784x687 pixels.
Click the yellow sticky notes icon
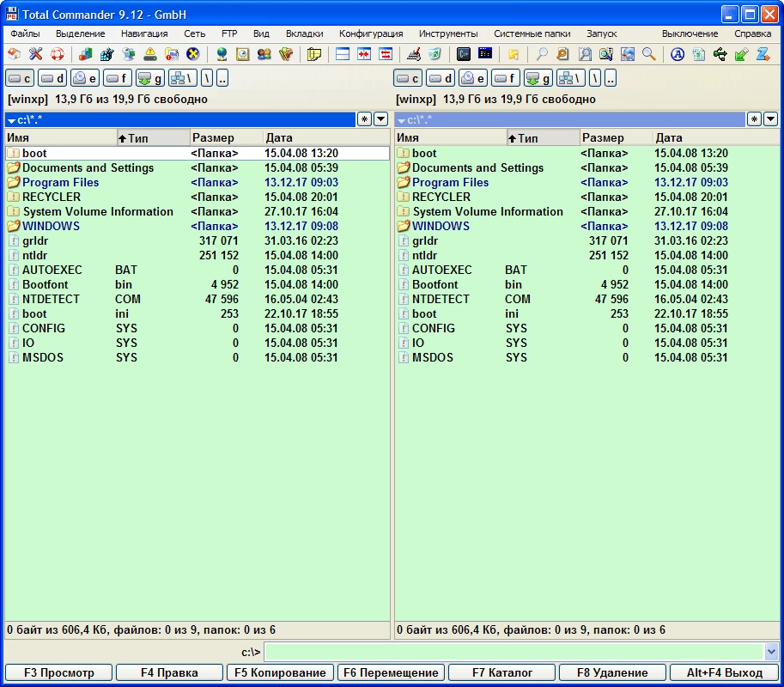point(314,54)
